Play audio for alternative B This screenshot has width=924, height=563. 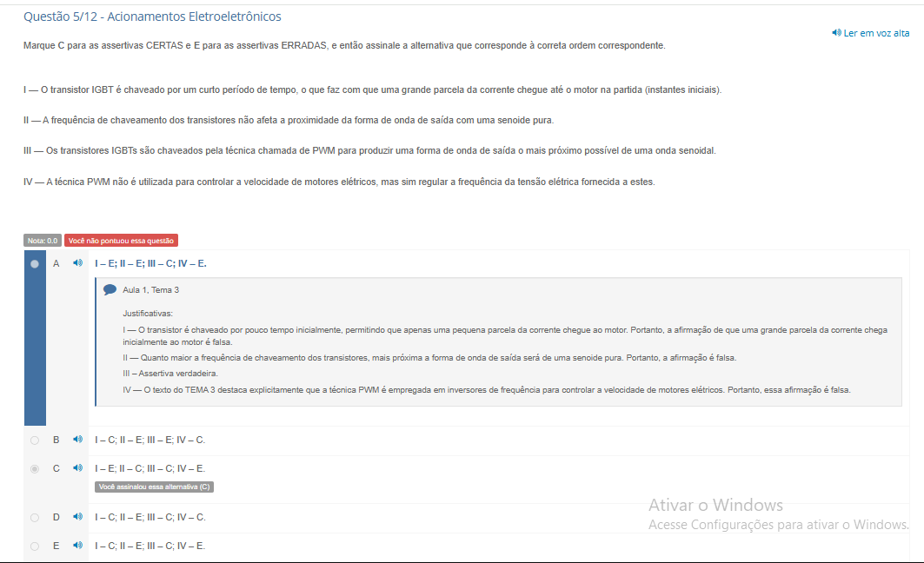[x=77, y=440]
